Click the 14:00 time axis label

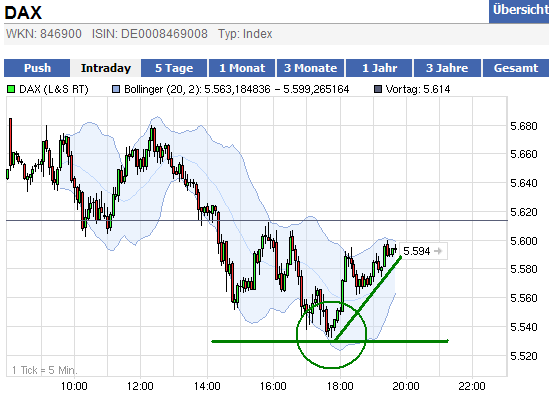tap(207, 386)
